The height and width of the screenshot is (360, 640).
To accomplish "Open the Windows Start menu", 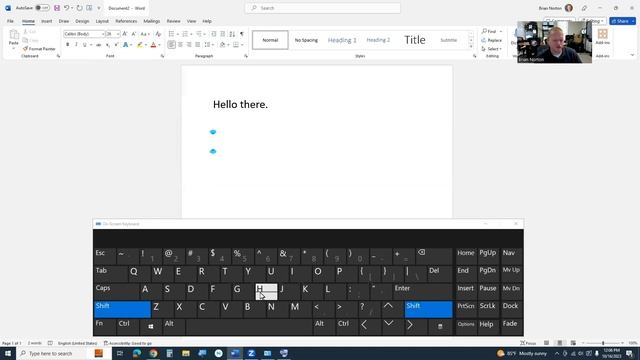I will click(x=8, y=353).
